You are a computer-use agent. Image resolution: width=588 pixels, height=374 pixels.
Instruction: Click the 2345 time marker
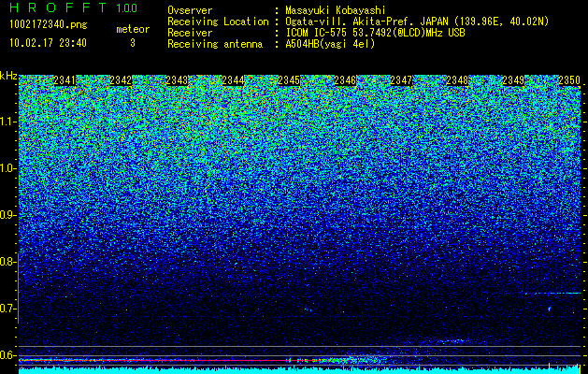[x=289, y=80]
